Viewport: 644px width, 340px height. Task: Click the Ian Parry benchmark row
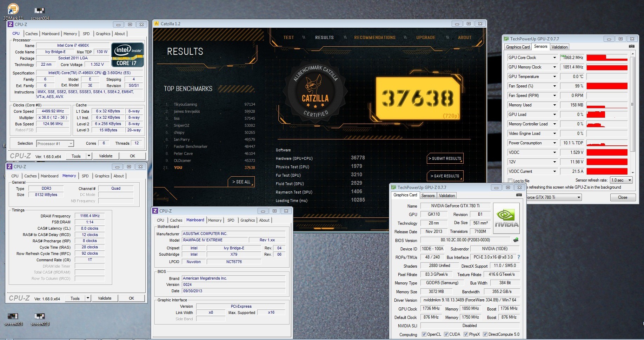click(x=210, y=139)
